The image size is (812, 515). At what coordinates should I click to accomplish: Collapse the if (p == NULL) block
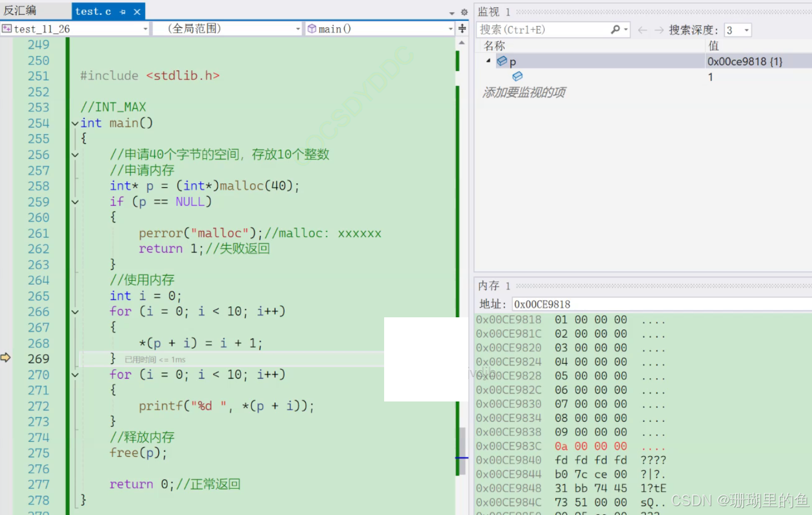tap(75, 202)
